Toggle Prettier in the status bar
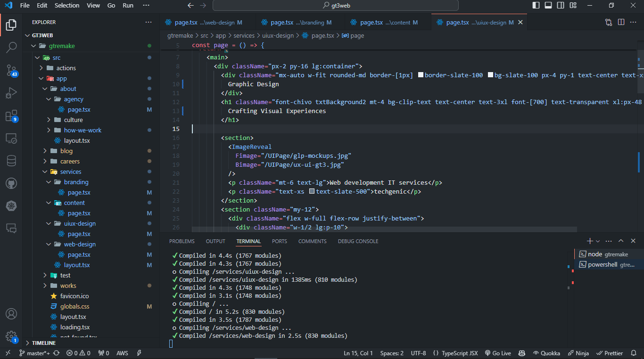 610,353
